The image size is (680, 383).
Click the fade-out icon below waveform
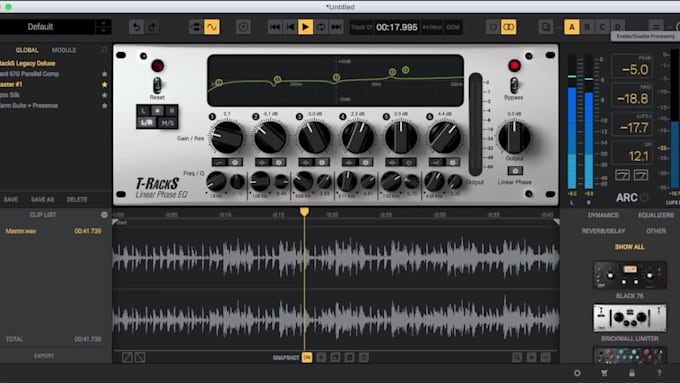(140, 357)
